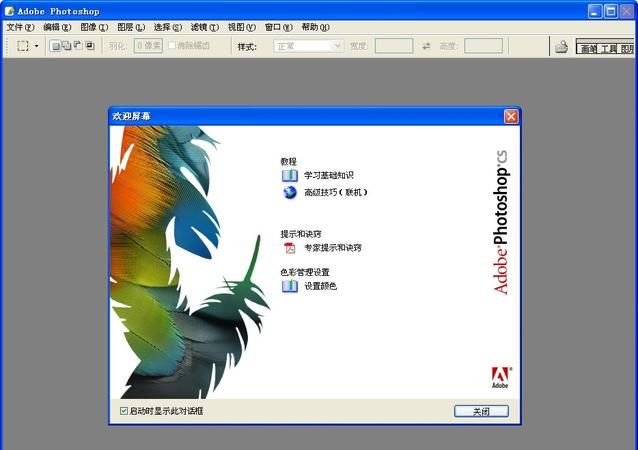Click the height (高度) input field
Image resolution: width=638 pixels, height=450 pixels.
coord(483,46)
